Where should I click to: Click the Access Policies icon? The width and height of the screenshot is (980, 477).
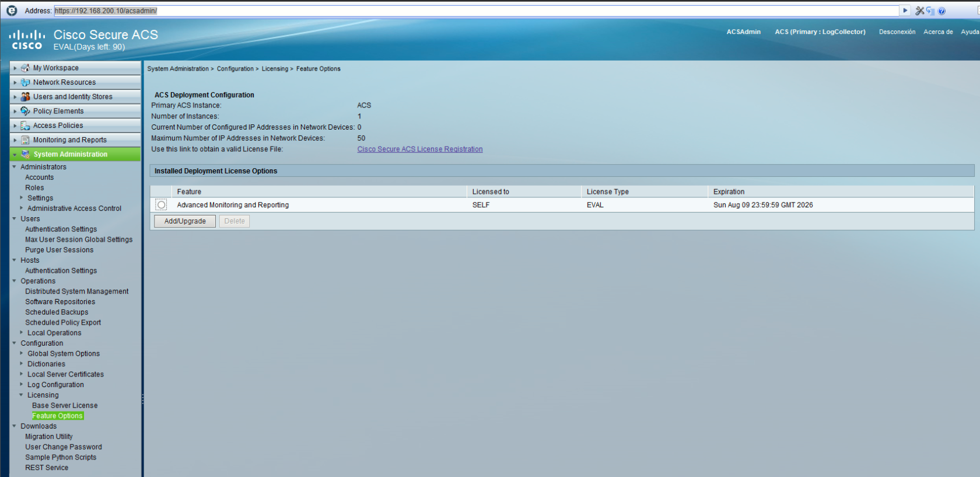click(25, 126)
